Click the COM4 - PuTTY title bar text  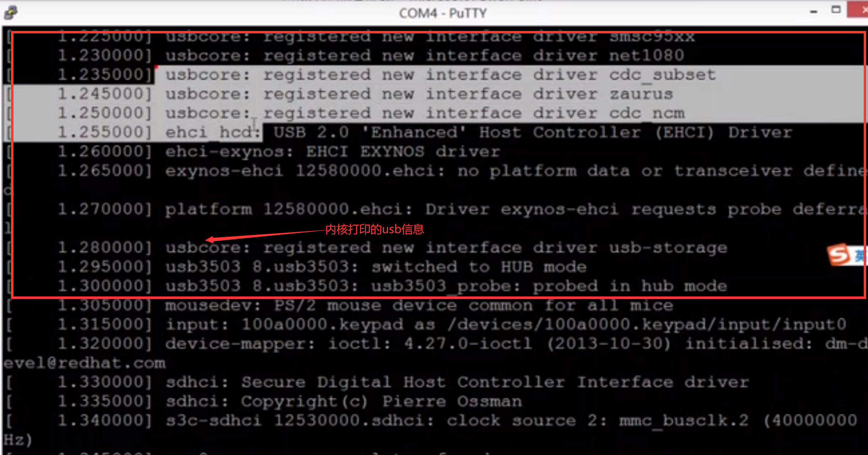click(443, 13)
